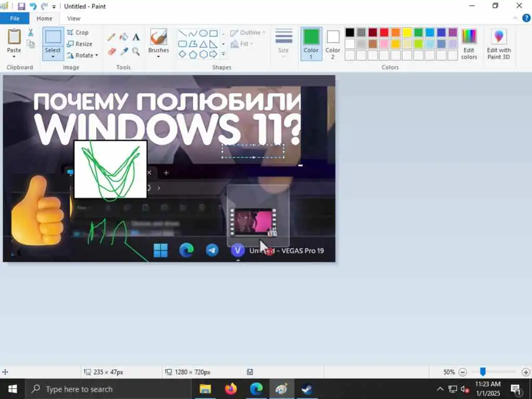Open Steam from taskbar
The image size is (532, 399).
pyautogui.click(x=307, y=389)
